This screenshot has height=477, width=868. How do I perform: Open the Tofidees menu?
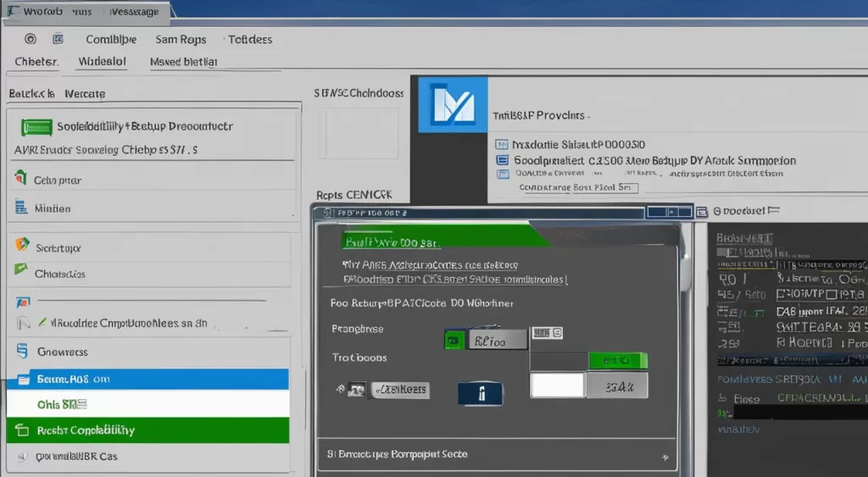tap(250, 39)
